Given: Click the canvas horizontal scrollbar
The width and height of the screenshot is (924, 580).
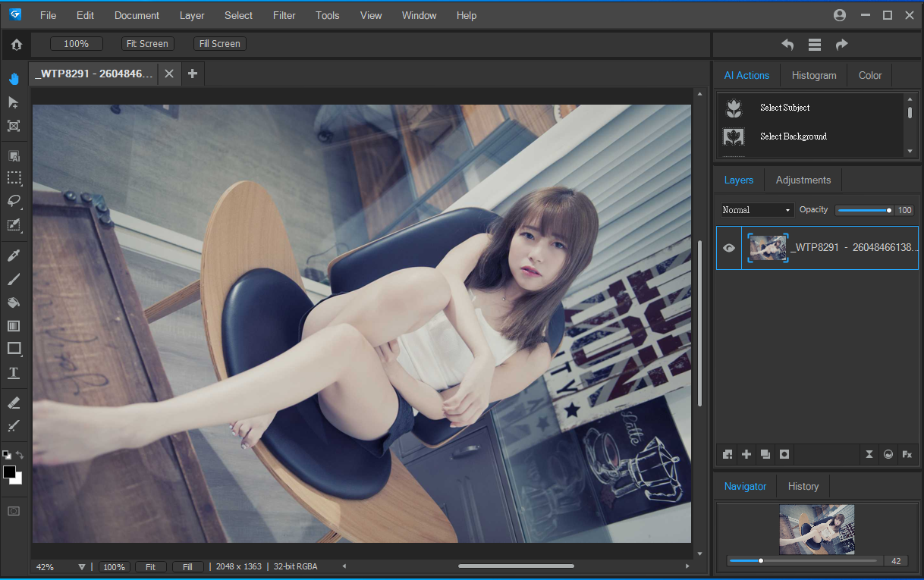Looking at the screenshot, I should 516,566.
